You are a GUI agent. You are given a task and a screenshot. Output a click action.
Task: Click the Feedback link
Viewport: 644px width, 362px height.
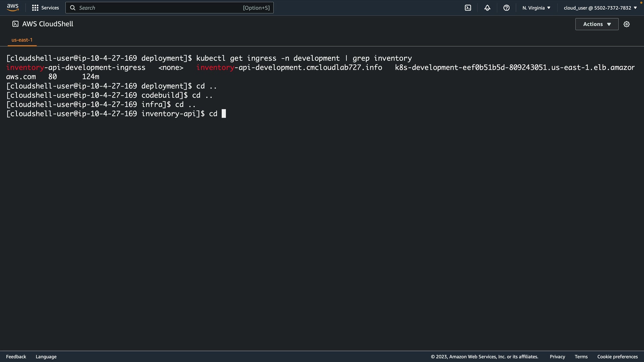coord(16,357)
